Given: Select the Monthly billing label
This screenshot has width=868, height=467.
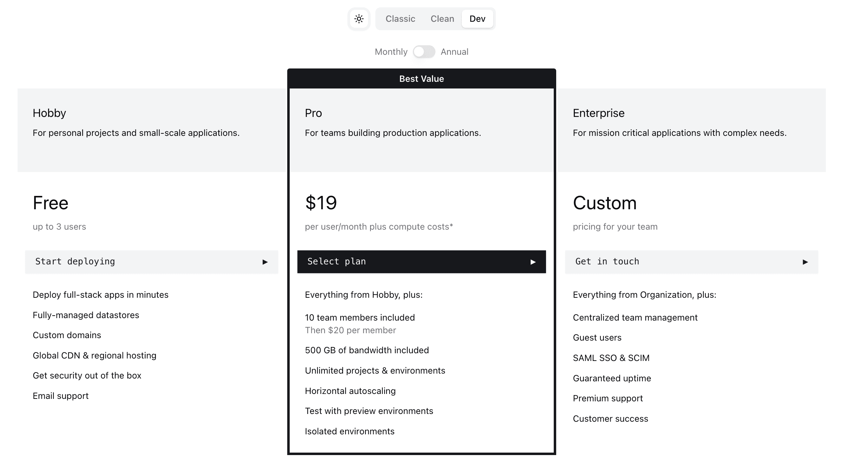Looking at the screenshot, I should click(391, 52).
